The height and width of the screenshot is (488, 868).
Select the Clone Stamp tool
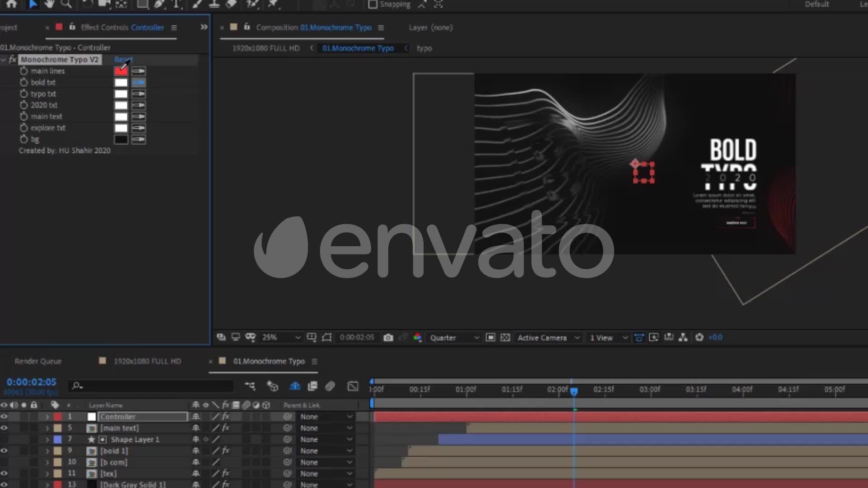(x=214, y=4)
